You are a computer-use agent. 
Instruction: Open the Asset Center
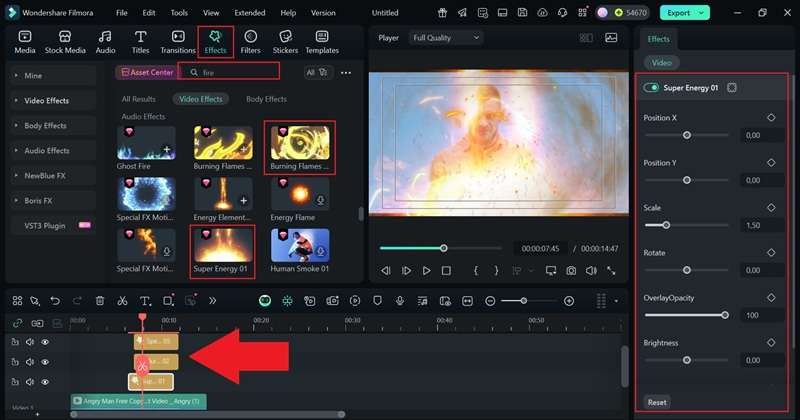(147, 72)
